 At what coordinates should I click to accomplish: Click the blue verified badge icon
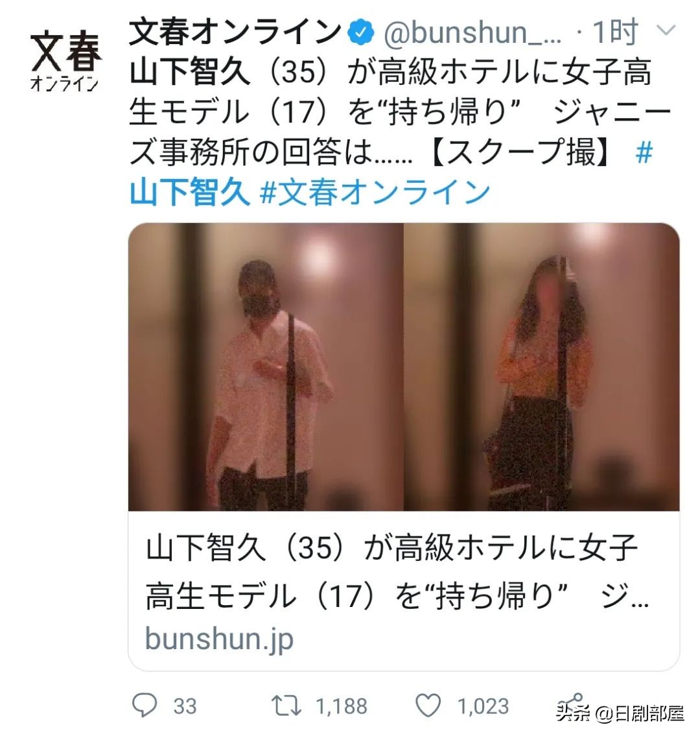coord(361,32)
